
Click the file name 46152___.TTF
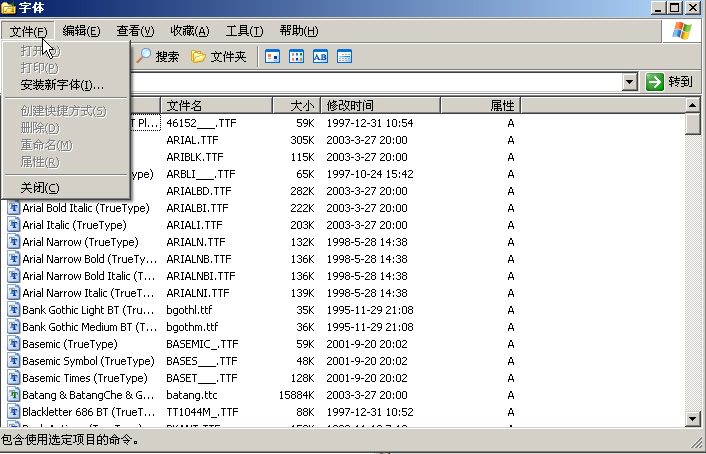(201, 123)
